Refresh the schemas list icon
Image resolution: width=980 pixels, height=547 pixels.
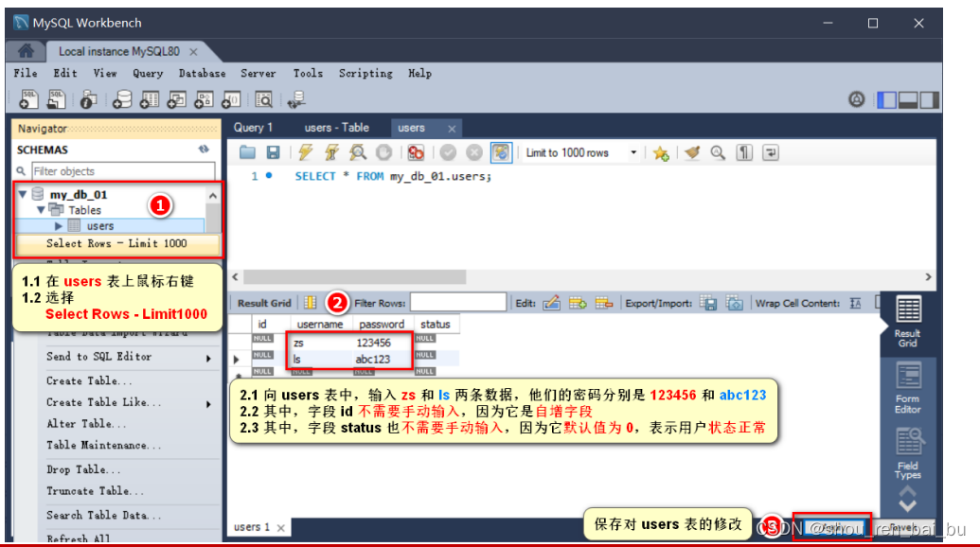204,150
